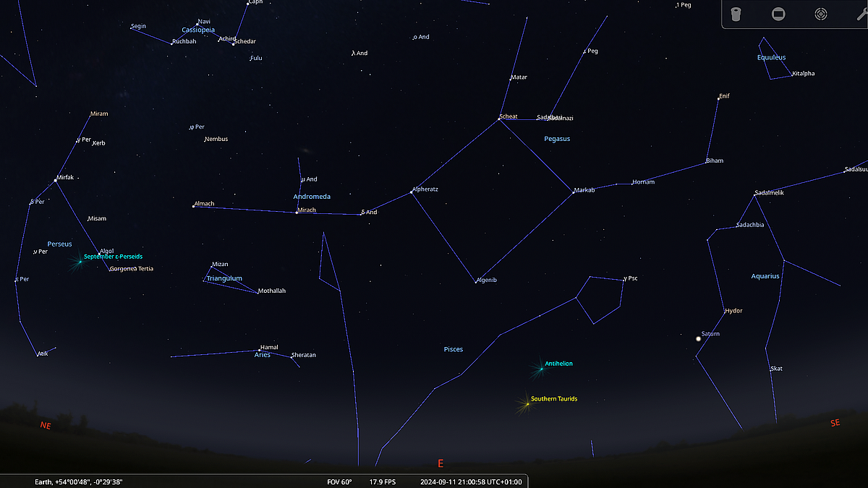Image resolution: width=868 pixels, height=488 pixels.
Task: Select the September ε-Perseids radiant marker
Action: pyautogui.click(x=78, y=261)
